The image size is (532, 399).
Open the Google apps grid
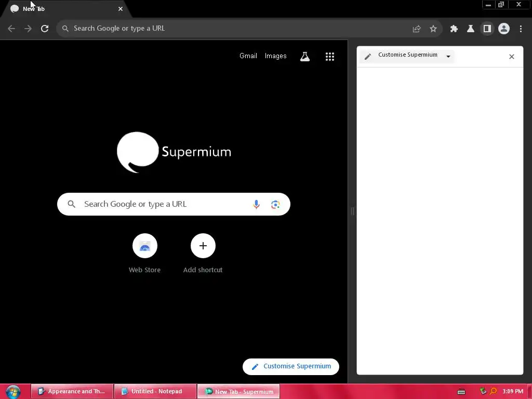click(x=330, y=56)
